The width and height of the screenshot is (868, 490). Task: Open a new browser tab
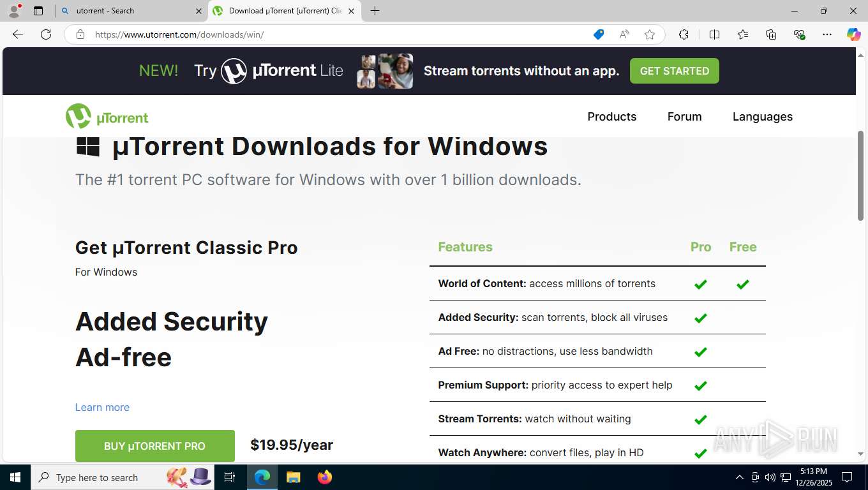tap(375, 11)
